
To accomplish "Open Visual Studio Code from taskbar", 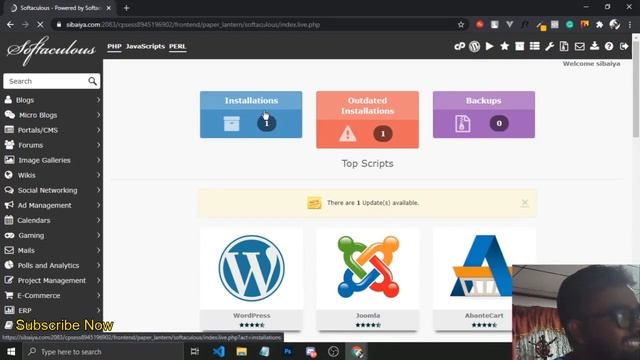I will tap(219, 351).
